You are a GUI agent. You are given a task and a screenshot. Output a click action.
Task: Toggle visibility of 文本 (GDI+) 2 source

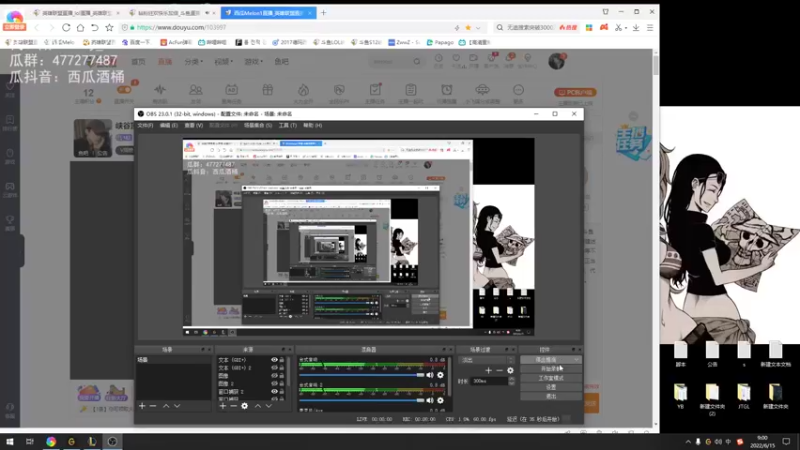coord(274,367)
